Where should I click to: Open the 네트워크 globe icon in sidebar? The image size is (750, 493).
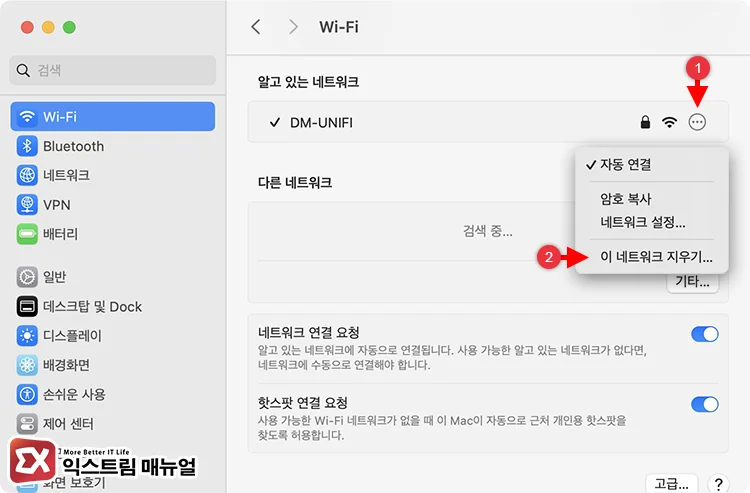click(x=27, y=175)
